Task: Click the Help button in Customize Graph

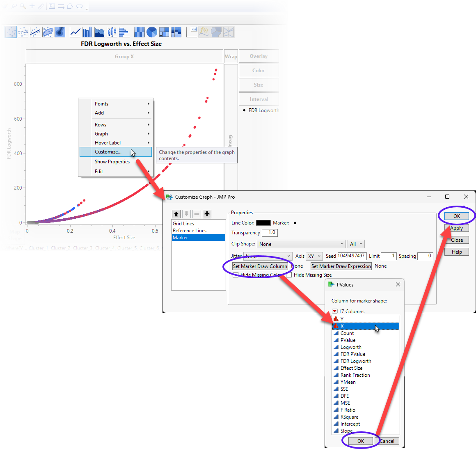Action: coord(457,252)
